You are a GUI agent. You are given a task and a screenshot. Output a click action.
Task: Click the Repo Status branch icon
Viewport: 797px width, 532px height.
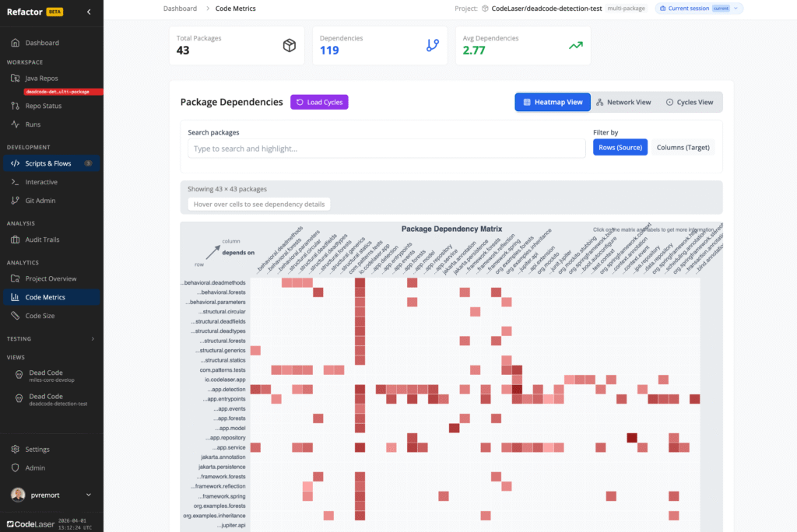(x=15, y=106)
